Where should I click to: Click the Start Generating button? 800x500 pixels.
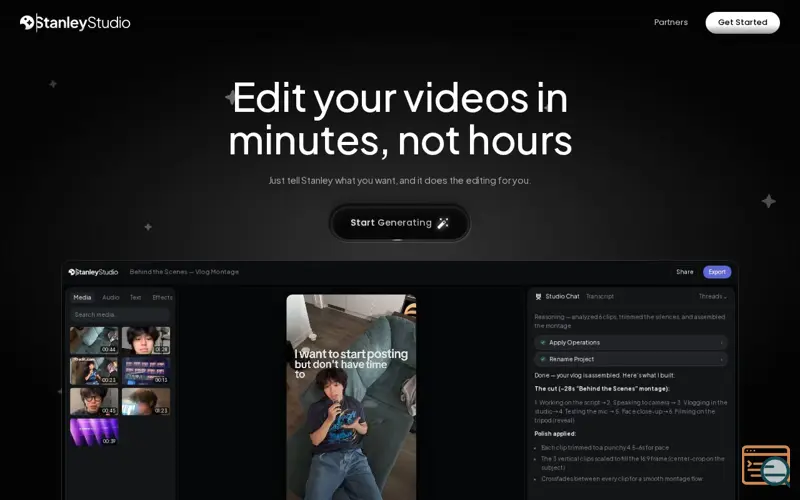click(x=399, y=223)
